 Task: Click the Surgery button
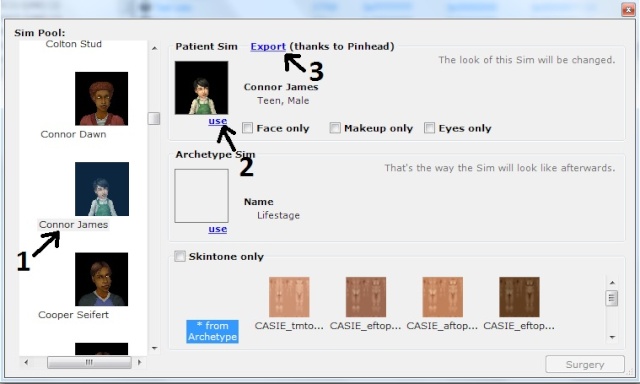(585, 364)
